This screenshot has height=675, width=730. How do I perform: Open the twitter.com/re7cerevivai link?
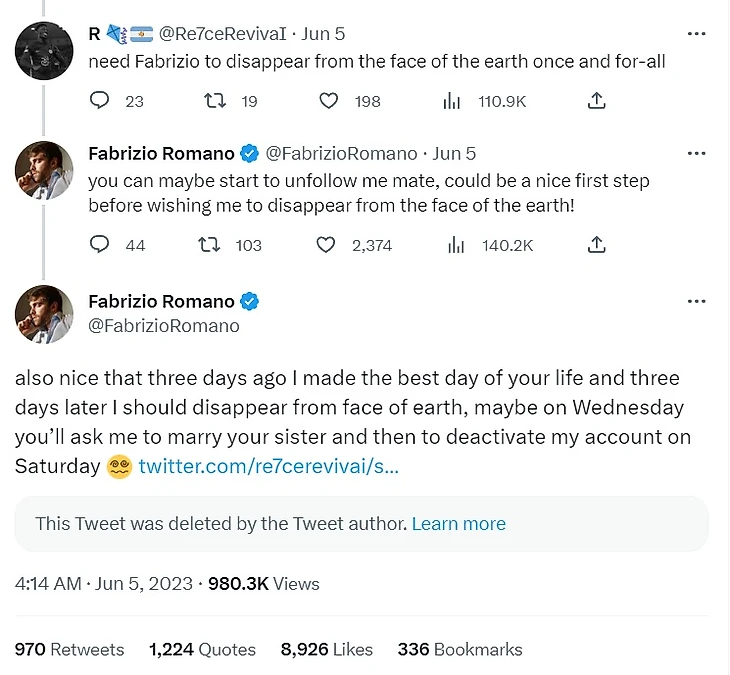[268, 466]
